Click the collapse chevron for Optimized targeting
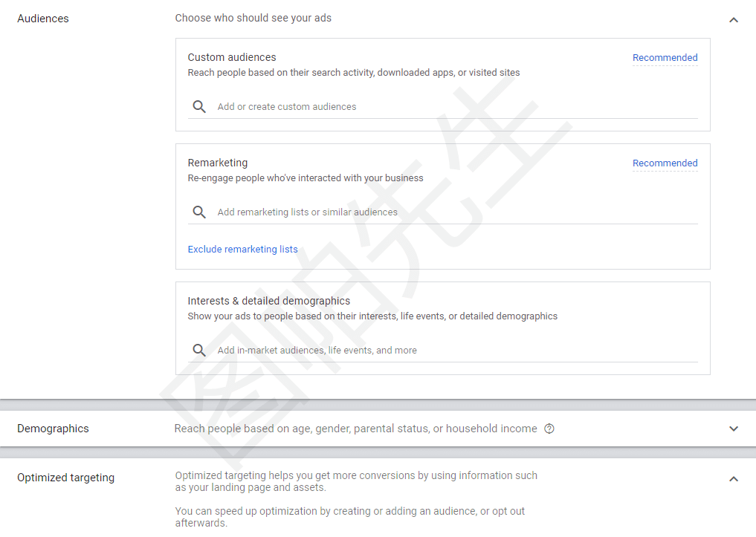756x537 pixels. [x=734, y=479]
